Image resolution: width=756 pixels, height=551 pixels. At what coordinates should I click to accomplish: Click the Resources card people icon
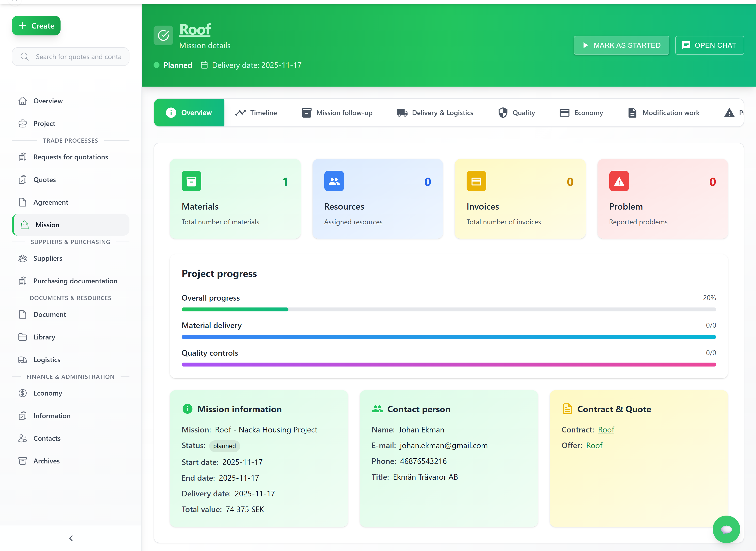pos(334,181)
